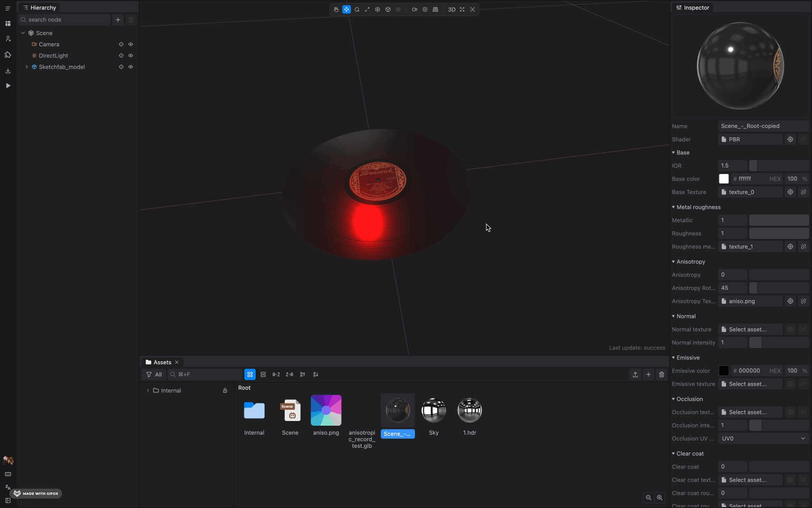This screenshot has width=812, height=508.
Task: Zoom out asset thumbnails
Action: coord(648,498)
